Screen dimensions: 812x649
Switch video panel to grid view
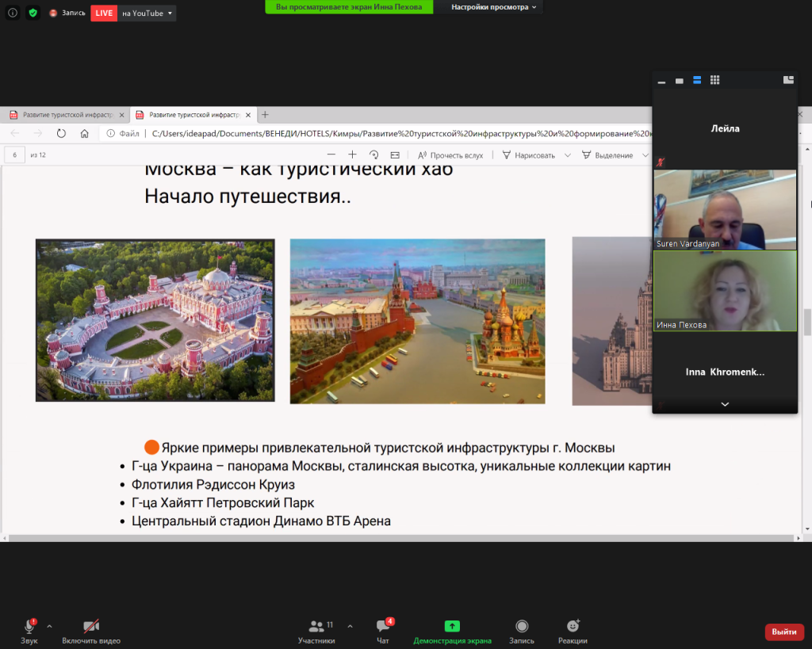point(714,80)
